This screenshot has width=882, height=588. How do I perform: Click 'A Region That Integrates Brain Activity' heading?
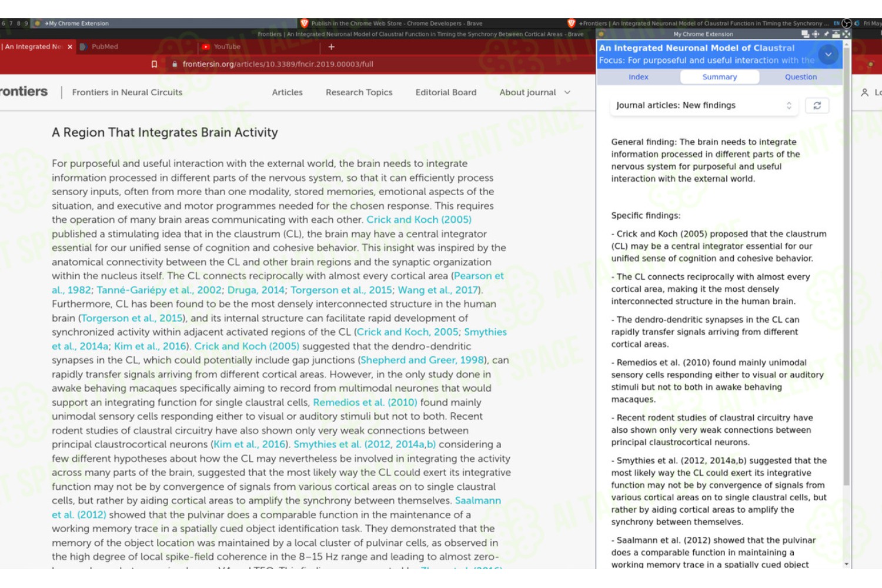click(165, 133)
